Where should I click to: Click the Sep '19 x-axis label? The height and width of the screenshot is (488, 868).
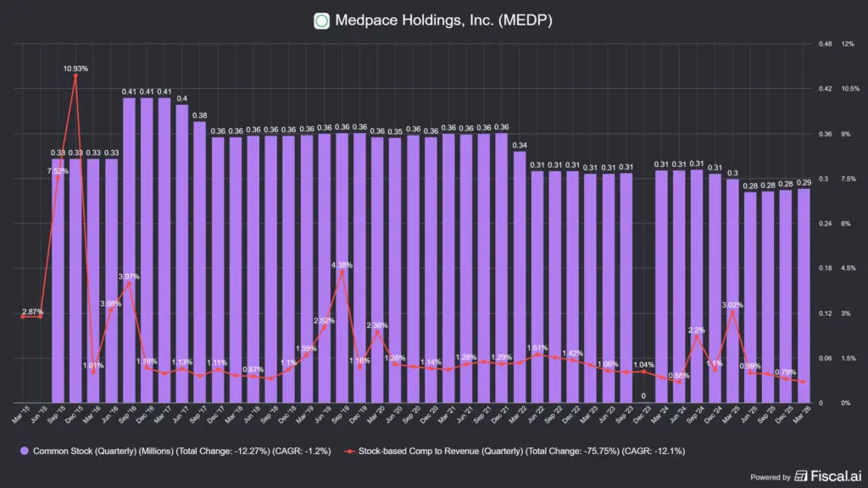tap(341, 413)
